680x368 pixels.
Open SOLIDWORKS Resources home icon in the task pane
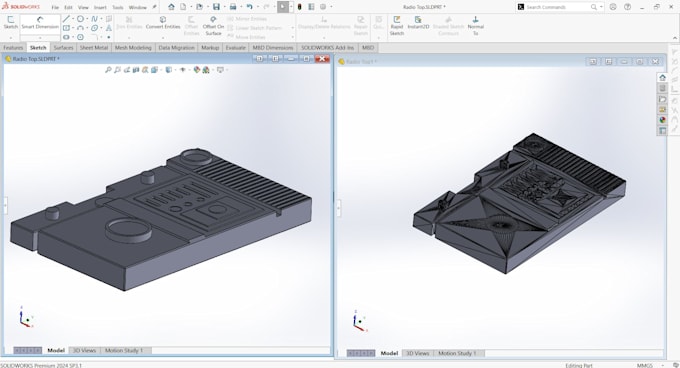click(662, 78)
